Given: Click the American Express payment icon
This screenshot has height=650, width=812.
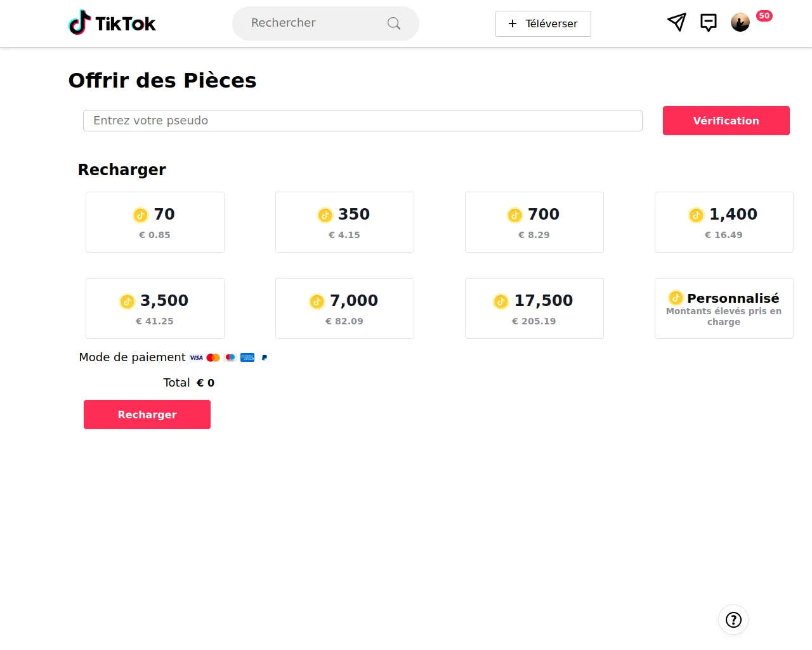Looking at the screenshot, I should [247, 357].
